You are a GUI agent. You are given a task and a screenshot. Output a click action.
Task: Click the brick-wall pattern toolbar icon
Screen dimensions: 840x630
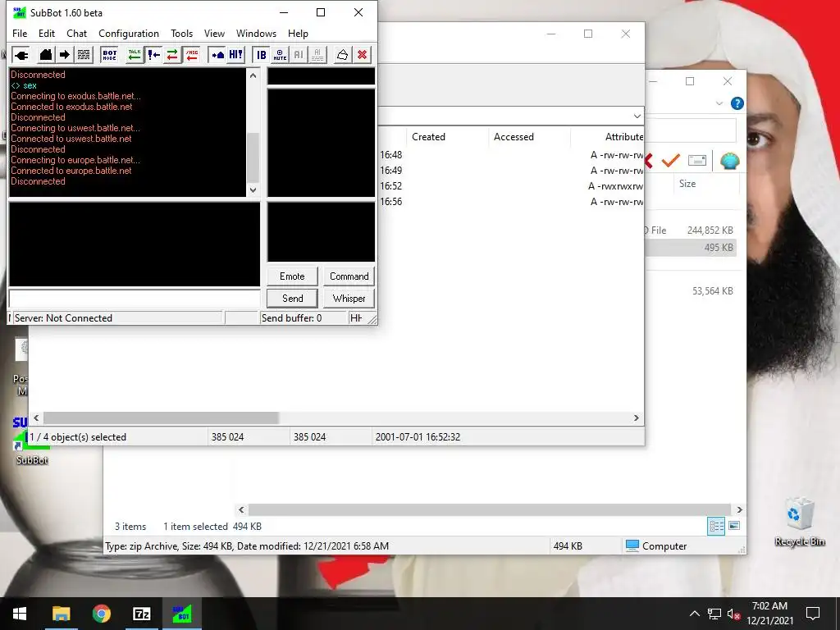pyautogui.click(x=84, y=55)
